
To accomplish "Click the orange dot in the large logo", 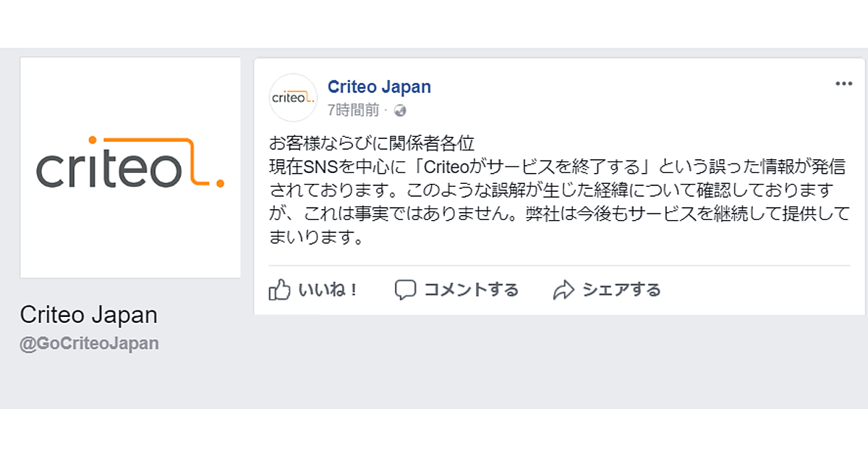I will pos(220,185).
